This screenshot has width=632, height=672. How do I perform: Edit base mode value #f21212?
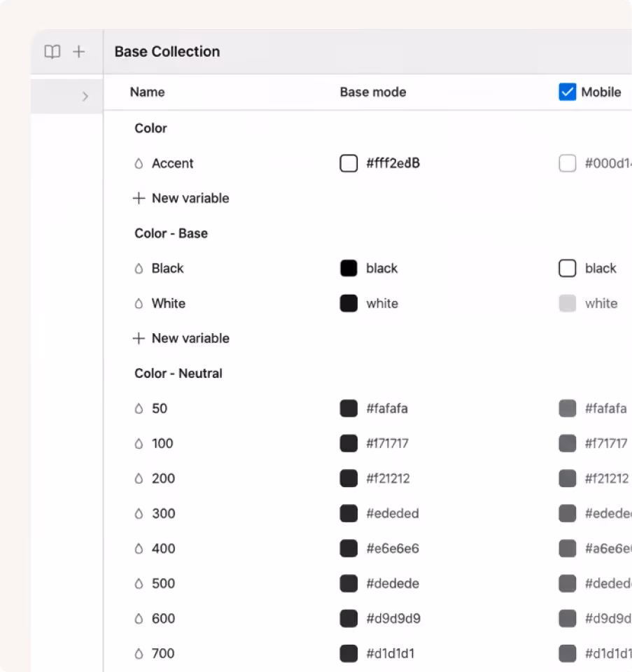(x=388, y=478)
